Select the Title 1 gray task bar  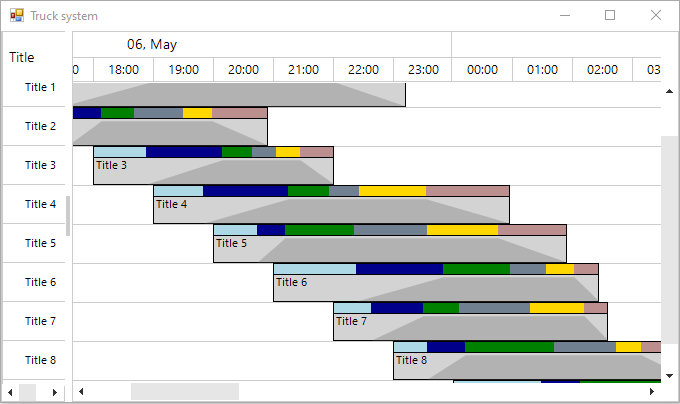(x=239, y=94)
